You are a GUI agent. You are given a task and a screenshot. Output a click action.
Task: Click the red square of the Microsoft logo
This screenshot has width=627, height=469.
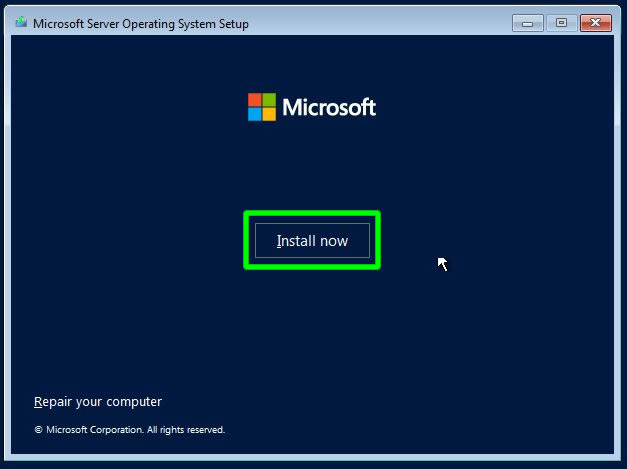tap(254, 100)
